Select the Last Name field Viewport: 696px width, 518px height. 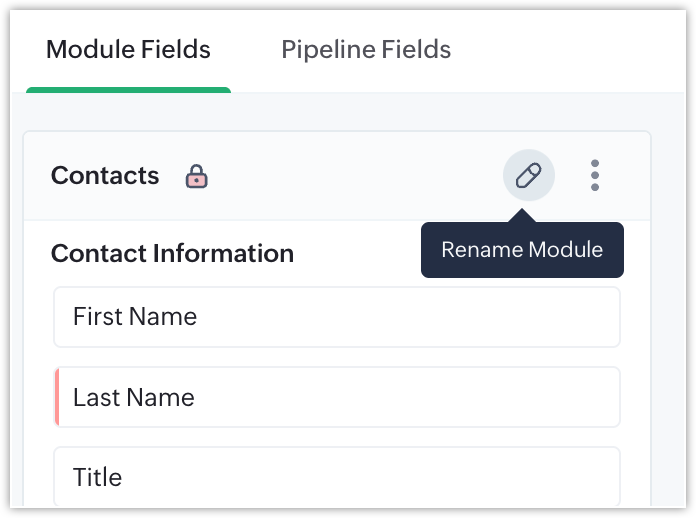pos(337,397)
